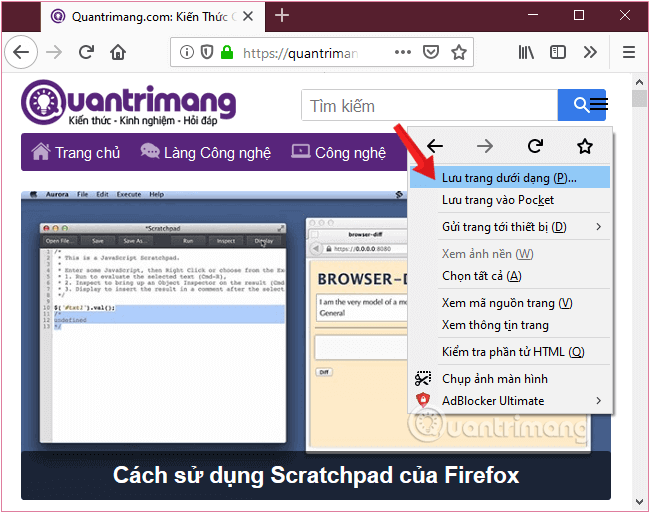Show site information icon in the address bar

coord(187,52)
